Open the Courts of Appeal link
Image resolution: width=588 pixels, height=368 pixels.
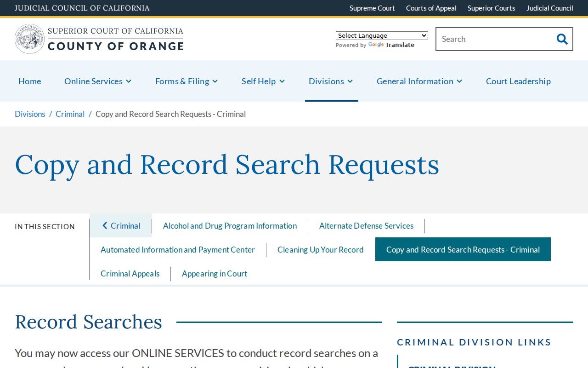click(x=431, y=8)
